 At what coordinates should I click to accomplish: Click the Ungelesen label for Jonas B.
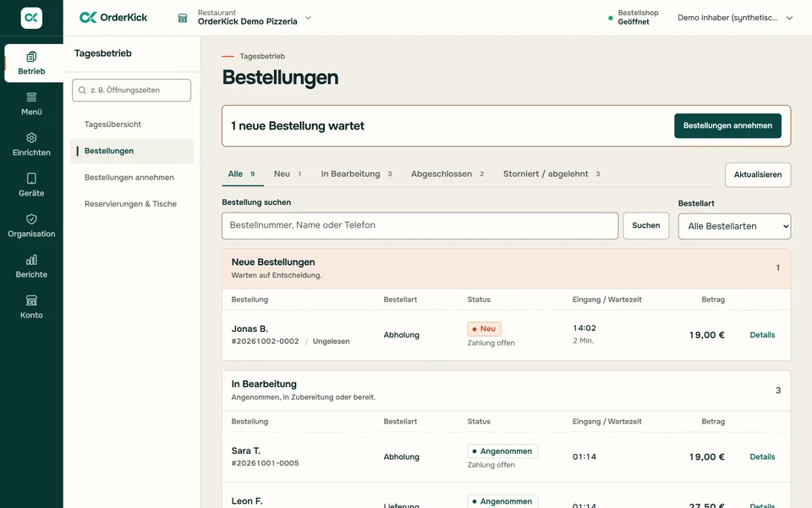coord(331,341)
